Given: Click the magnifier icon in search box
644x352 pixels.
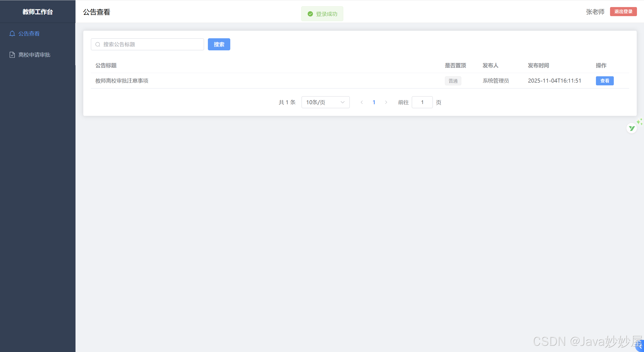Looking at the screenshot, I should pos(98,44).
